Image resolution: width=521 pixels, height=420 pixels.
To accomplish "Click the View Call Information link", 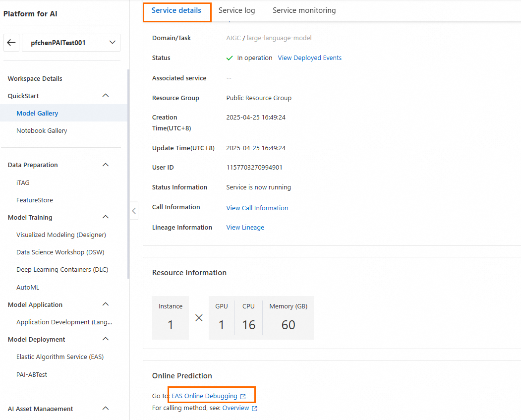I will click(x=257, y=208).
